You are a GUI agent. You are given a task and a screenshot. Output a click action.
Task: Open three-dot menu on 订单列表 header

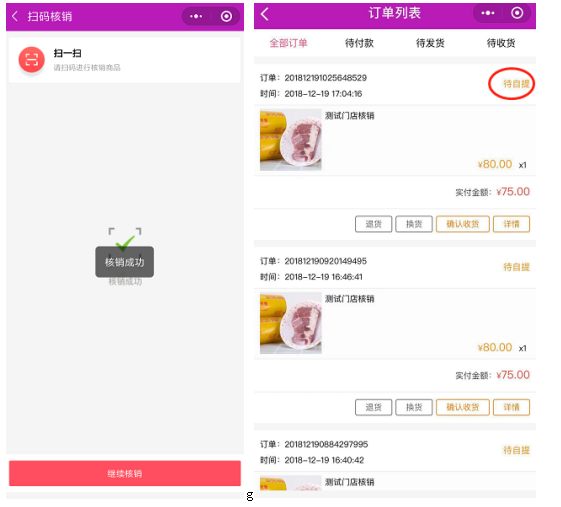click(x=488, y=13)
